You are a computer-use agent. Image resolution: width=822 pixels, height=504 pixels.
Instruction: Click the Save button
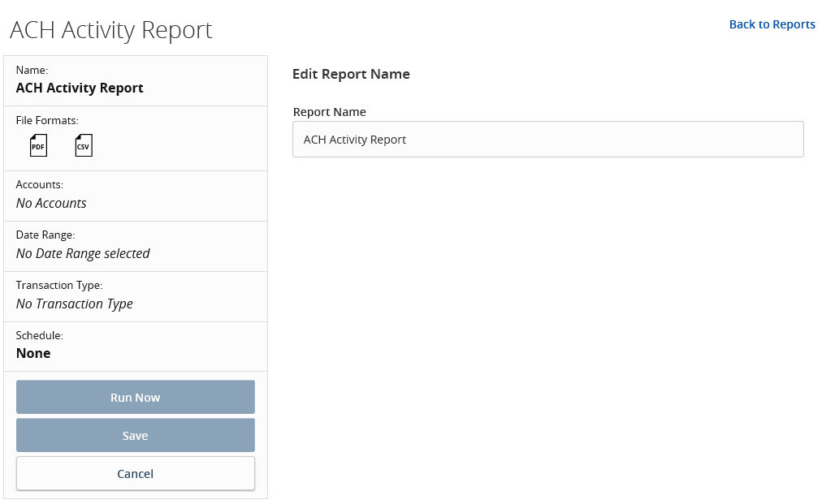click(x=136, y=435)
